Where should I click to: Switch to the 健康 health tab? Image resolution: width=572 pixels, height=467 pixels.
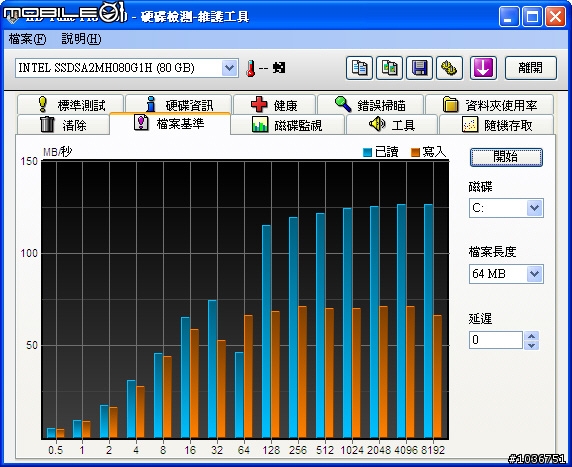click(x=274, y=105)
